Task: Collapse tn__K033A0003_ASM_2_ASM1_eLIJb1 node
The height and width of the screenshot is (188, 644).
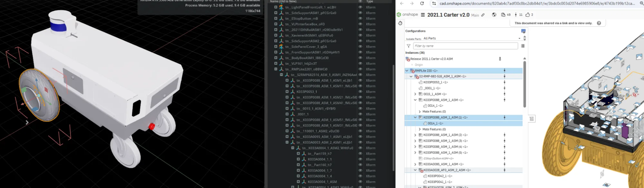Action: (x=287, y=142)
